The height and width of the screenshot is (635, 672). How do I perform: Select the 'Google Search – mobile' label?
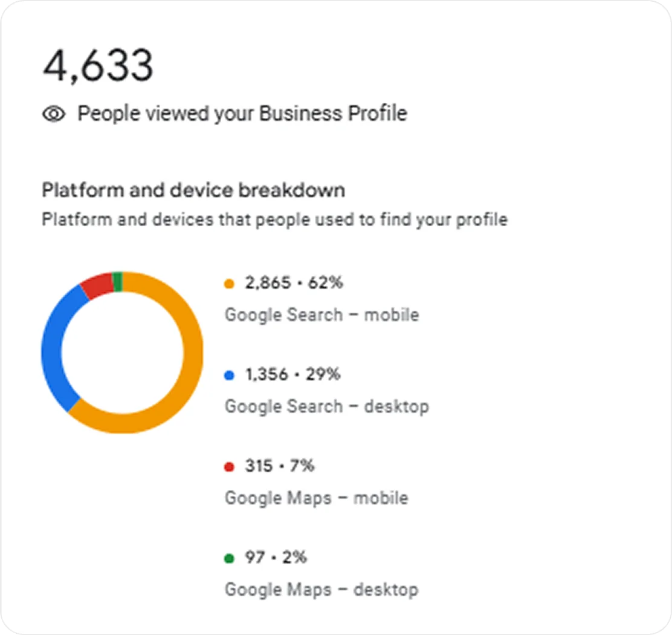pyautogui.click(x=321, y=315)
